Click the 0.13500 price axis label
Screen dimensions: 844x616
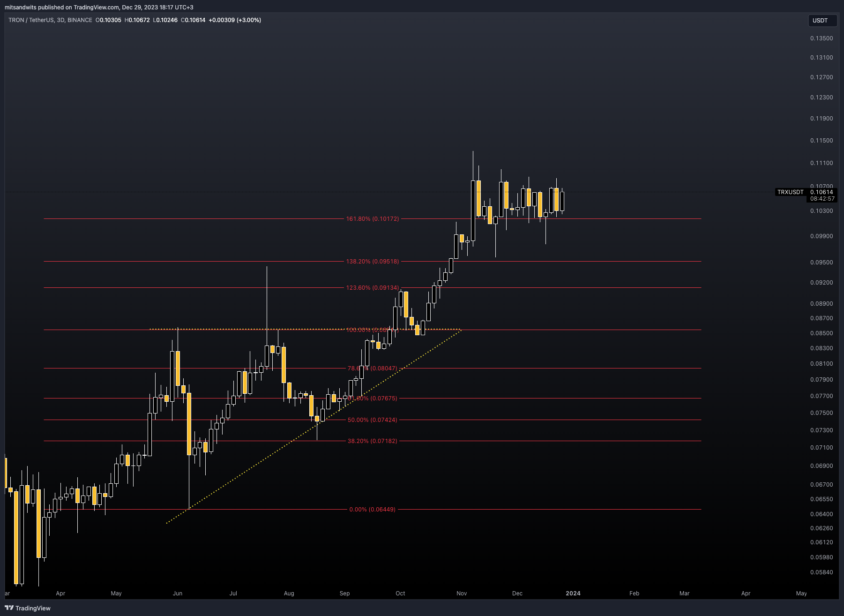[822, 38]
